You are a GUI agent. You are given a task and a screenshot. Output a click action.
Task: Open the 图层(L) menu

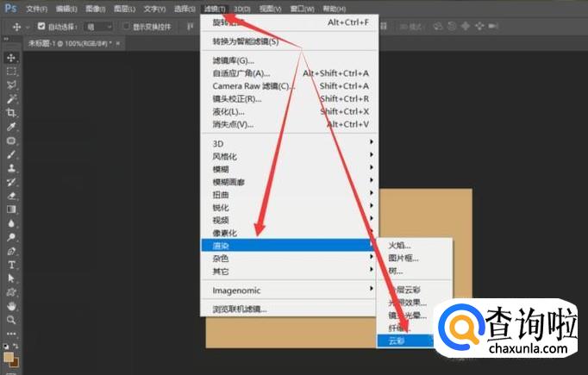coord(124,9)
